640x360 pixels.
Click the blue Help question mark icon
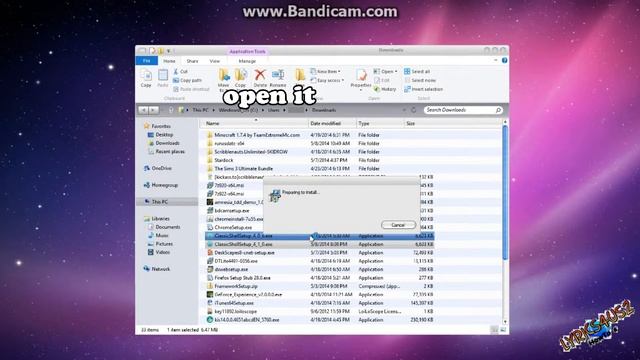tap(504, 60)
